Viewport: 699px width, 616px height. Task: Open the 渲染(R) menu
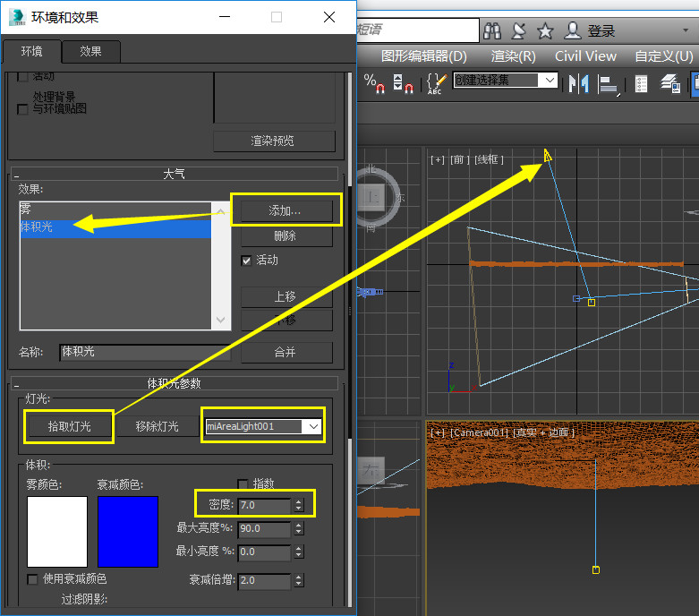click(513, 56)
